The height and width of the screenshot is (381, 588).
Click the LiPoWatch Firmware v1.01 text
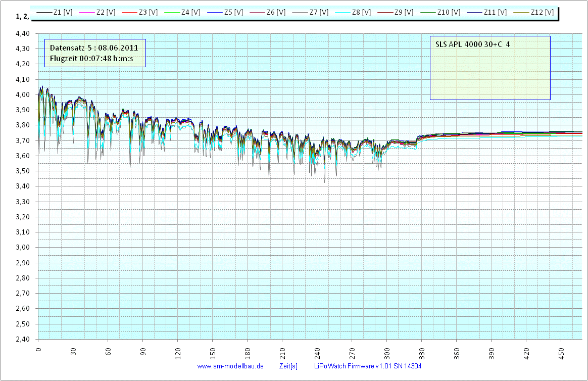368,366
